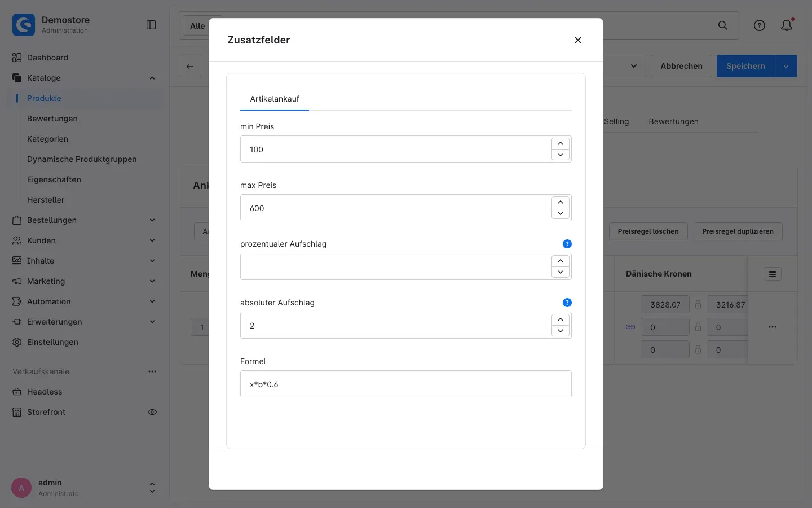Expand the Erweiterungen menu
The width and height of the screenshot is (812, 508).
[152, 322]
